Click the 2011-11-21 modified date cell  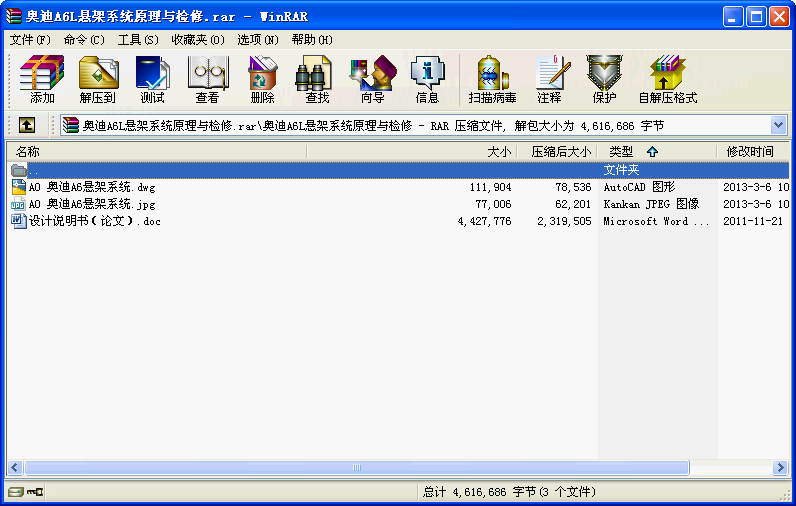point(753,221)
